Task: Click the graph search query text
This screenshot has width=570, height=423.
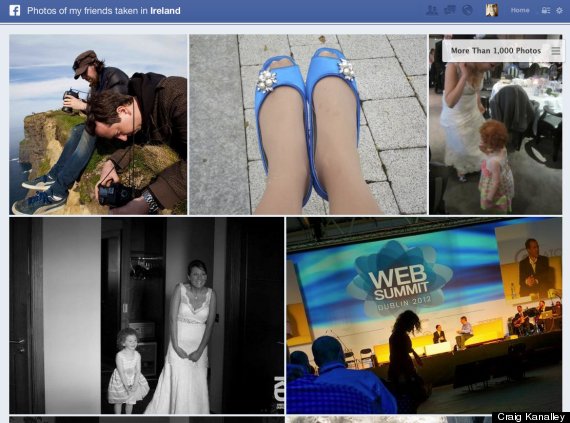Action: click(x=104, y=11)
